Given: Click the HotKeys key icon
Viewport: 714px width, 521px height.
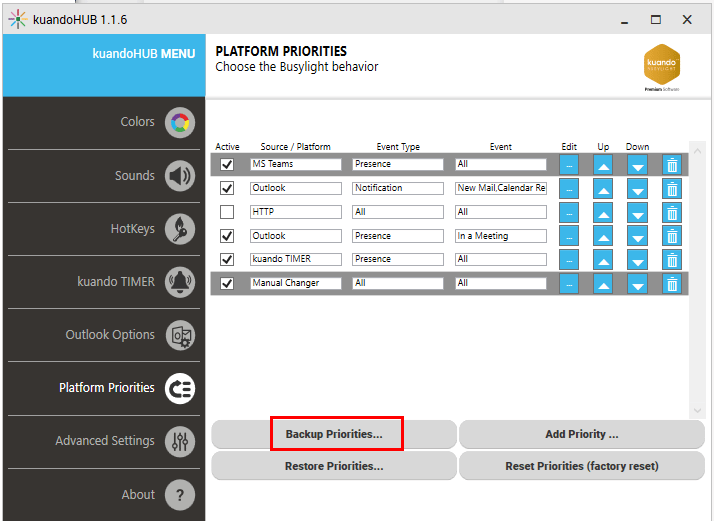Looking at the screenshot, I should coord(180,229).
